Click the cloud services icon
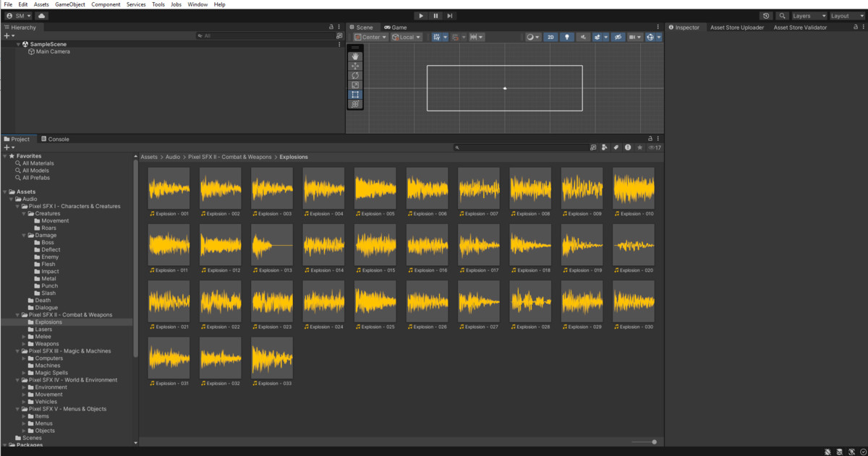This screenshot has width=868, height=456. pos(41,15)
